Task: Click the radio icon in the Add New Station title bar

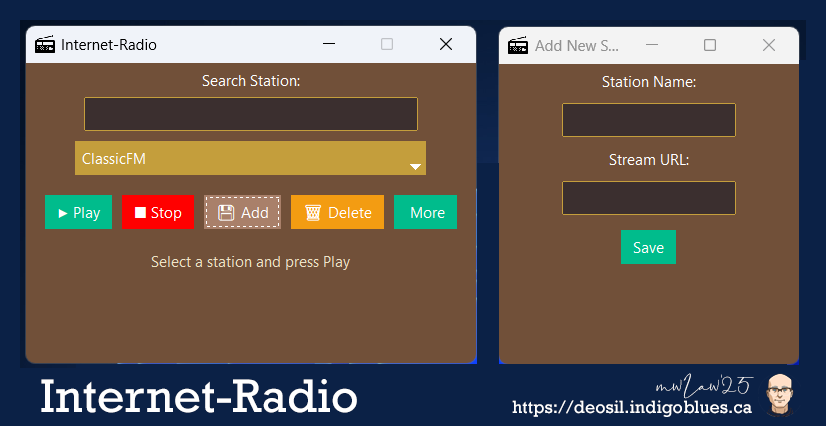Action: [x=518, y=45]
